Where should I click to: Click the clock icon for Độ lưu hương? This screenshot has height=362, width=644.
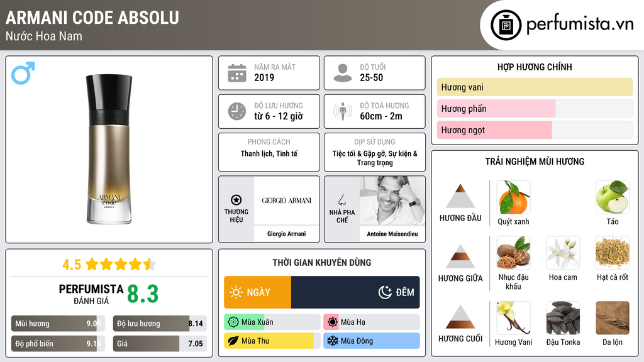tap(237, 111)
